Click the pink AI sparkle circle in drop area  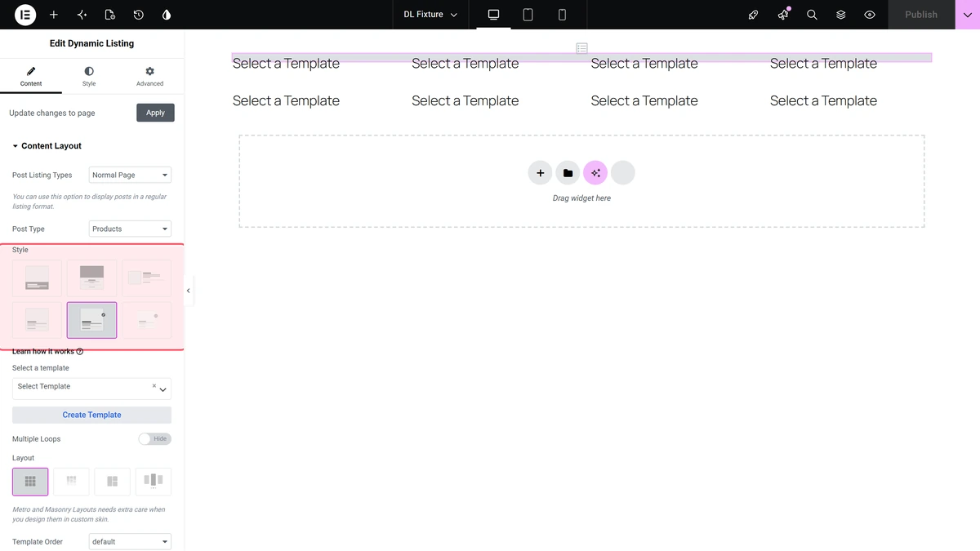pyautogui.click(x=595, y=173)
